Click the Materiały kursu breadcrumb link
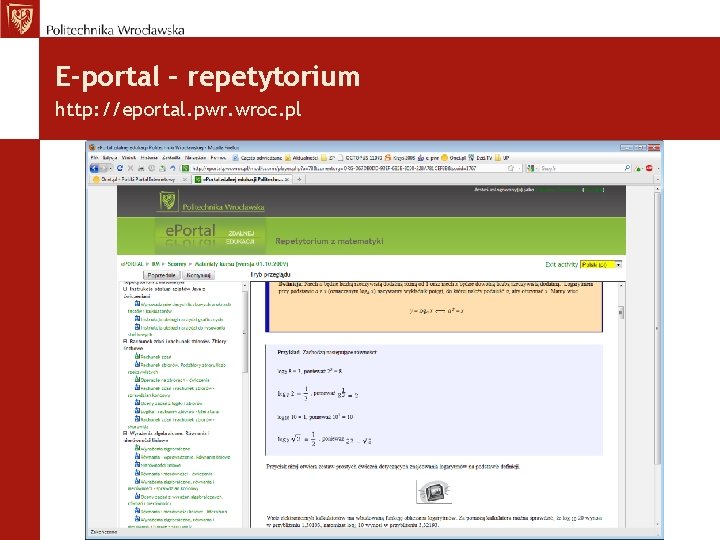 (x=241, y=264)
